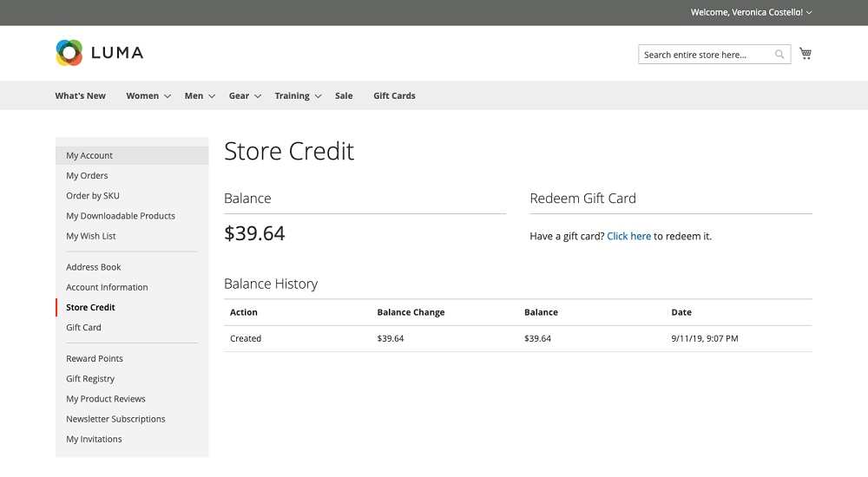Select My Downloadable Products link
This screenshot has width=868, height=477.
point(121,216)
